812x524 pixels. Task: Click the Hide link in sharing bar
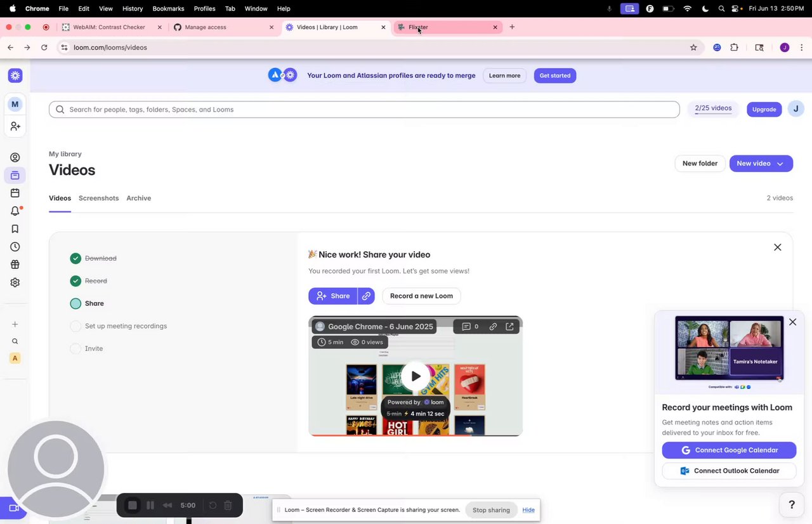tap(528, 510)
